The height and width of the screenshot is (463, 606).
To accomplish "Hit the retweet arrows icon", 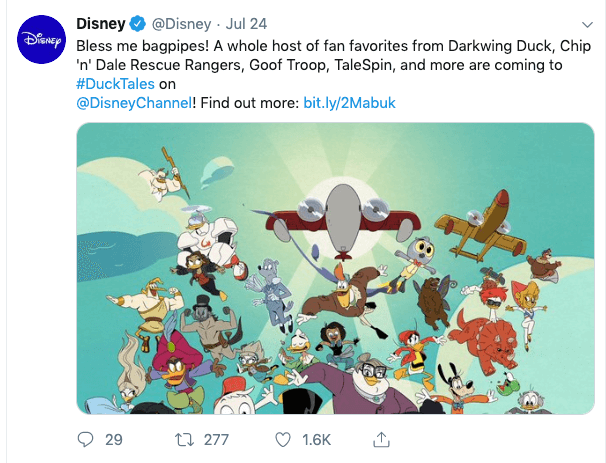I will pyautogui.click(x=184, y=440).
